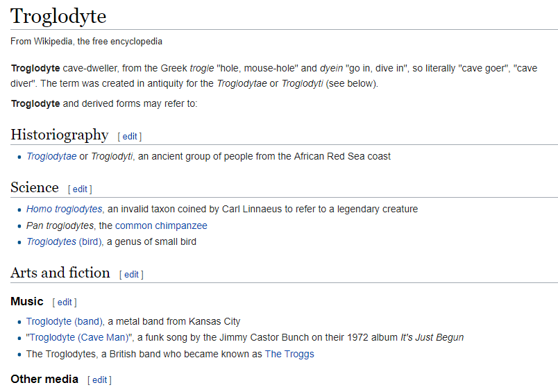Edit the Arts and fiction section
558x392 pixels.
[x=131, y=275]
